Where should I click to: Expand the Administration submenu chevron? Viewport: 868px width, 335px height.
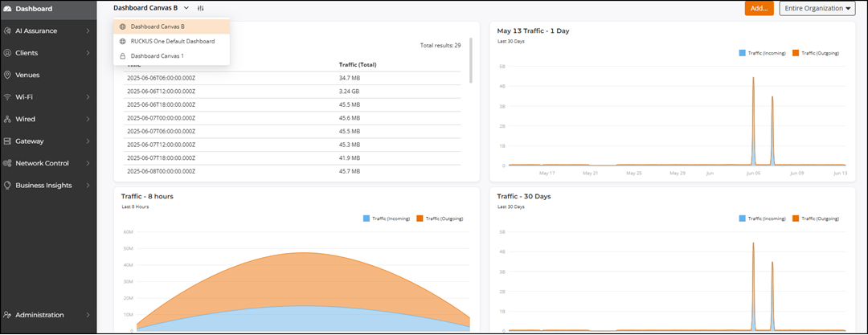tap(88, 315)
